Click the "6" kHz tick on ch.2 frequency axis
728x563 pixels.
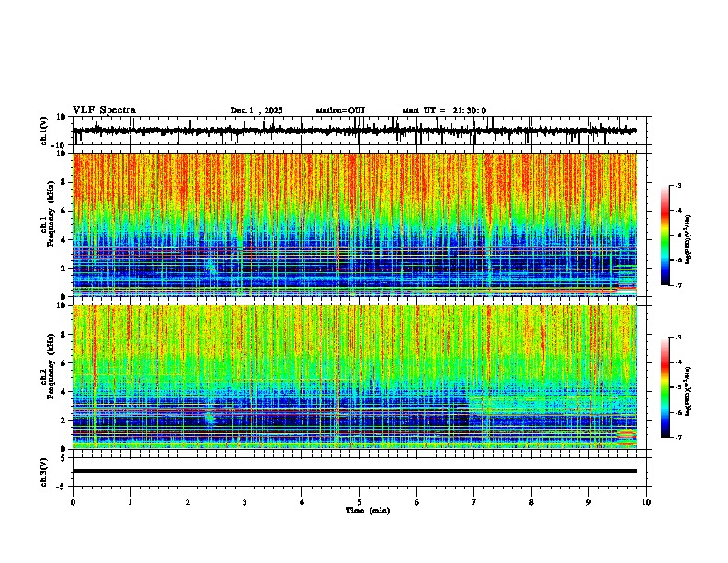(63, 362)
